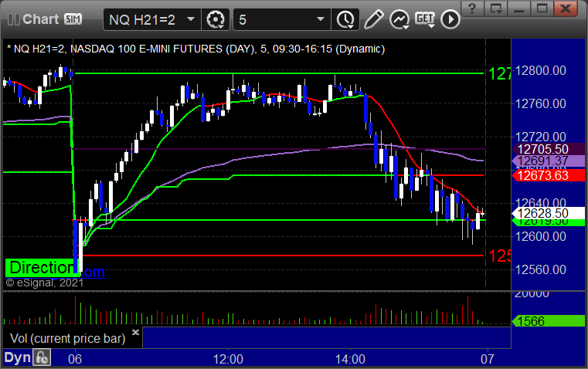
Task: Click the 06 date axis label
Action: [75, 359]
